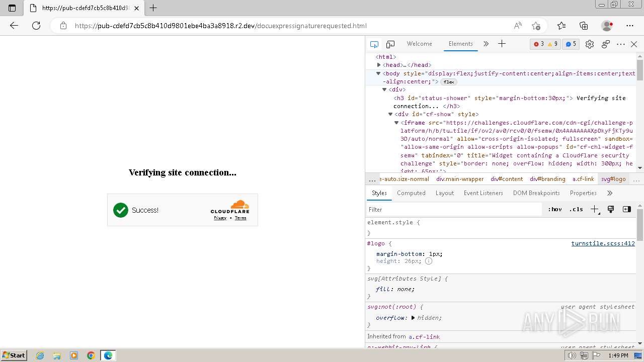Open the 5 issues counter

[x=571, y=44]
